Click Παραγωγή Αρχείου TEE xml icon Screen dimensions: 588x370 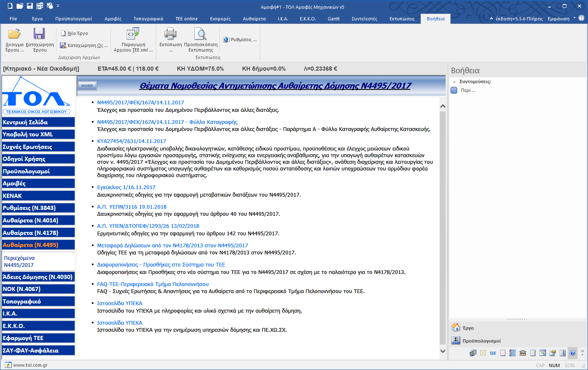tap(133, 34)
